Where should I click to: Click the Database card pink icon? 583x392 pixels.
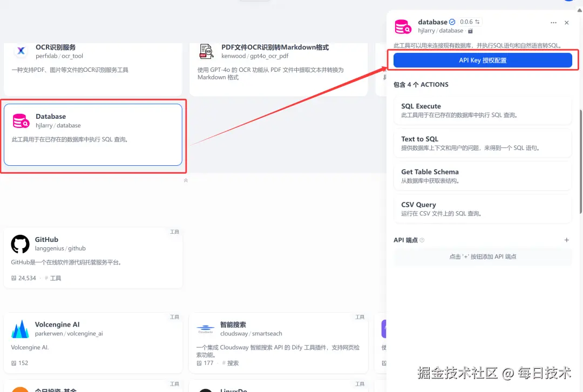(x=21, y=121)
